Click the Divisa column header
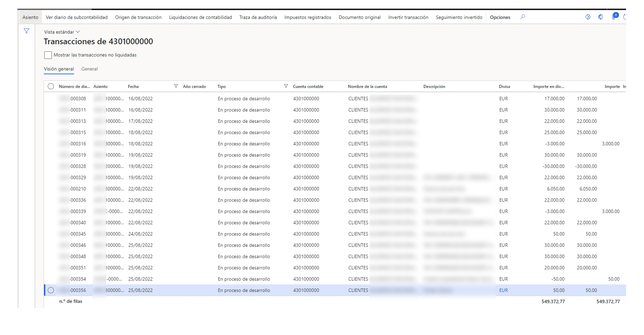The width and height of the screenshot is (644, 335). 504,86
